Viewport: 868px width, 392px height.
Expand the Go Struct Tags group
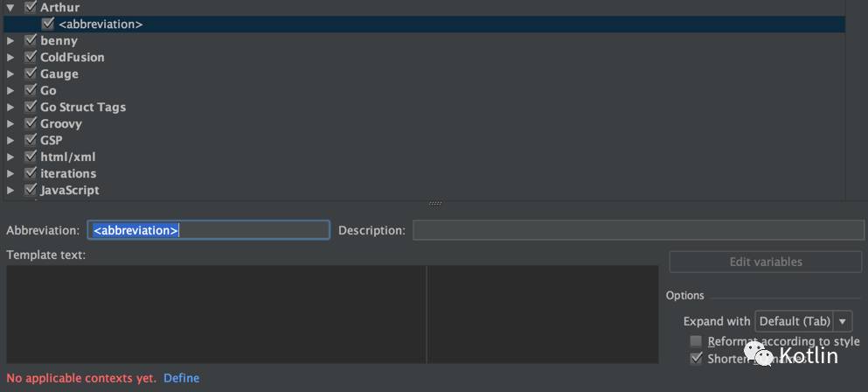click(10, 108)
